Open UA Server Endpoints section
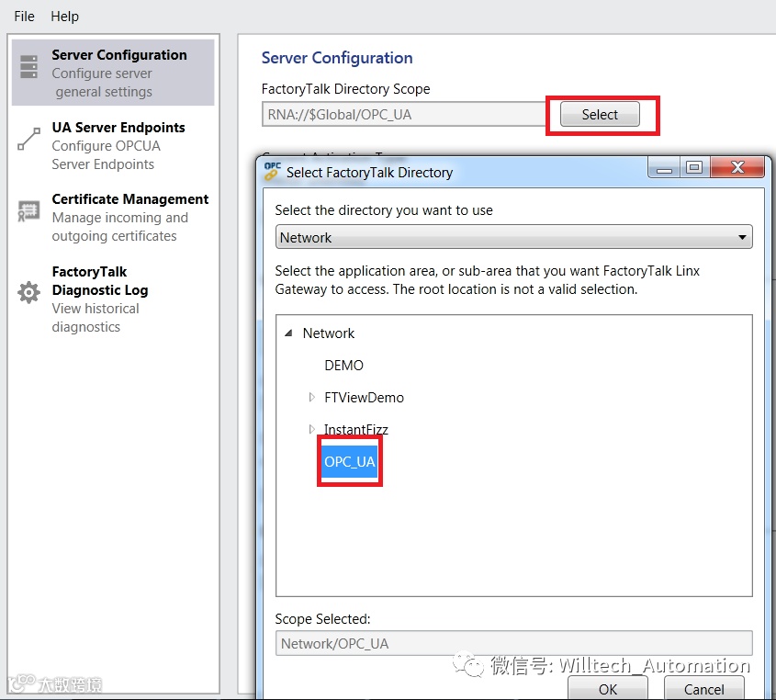The image size is (776, 700). point(113,145)
